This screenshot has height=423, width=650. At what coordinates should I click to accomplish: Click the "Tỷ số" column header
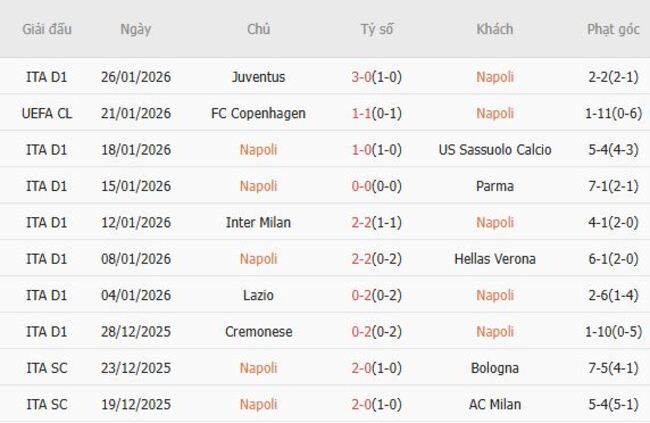[377, 29]
